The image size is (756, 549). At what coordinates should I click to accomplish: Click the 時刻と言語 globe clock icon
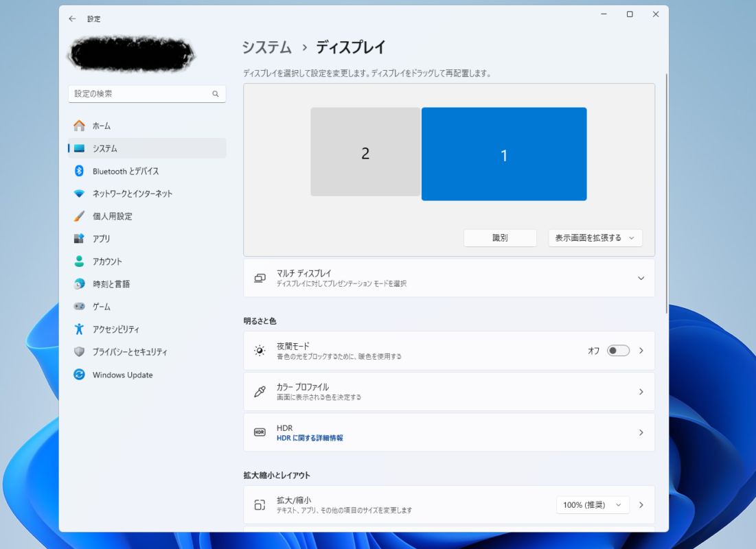click(x=79, y=284)
